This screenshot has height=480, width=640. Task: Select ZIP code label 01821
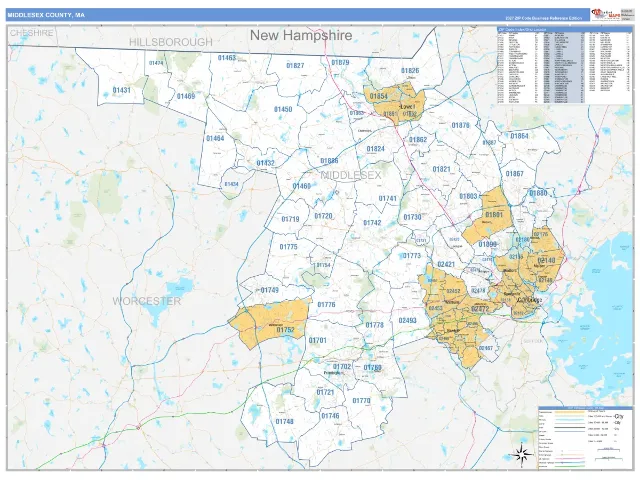pyautogui.click(x=441, y=169)
